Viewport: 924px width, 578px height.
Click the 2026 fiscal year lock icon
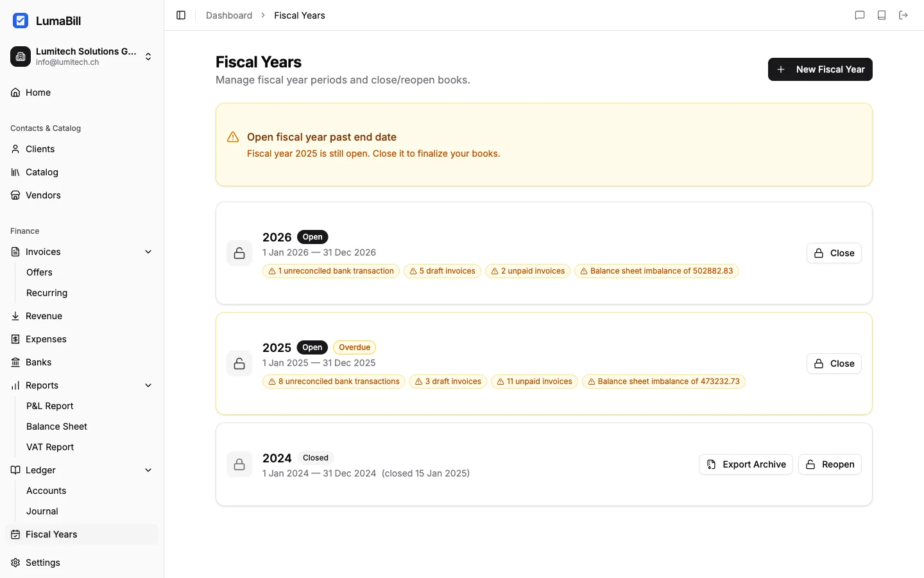(x=239, y=253)
